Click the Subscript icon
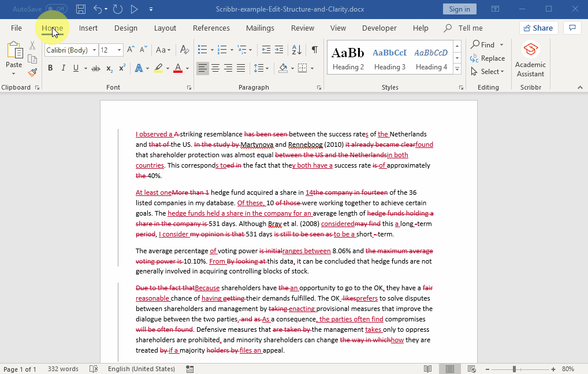 tap(108, 68)
